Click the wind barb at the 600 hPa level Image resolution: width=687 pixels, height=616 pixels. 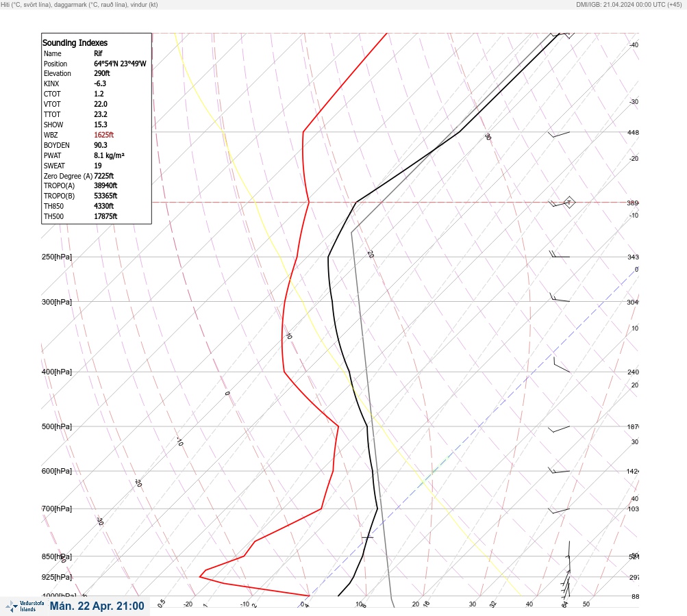point(559,471)
